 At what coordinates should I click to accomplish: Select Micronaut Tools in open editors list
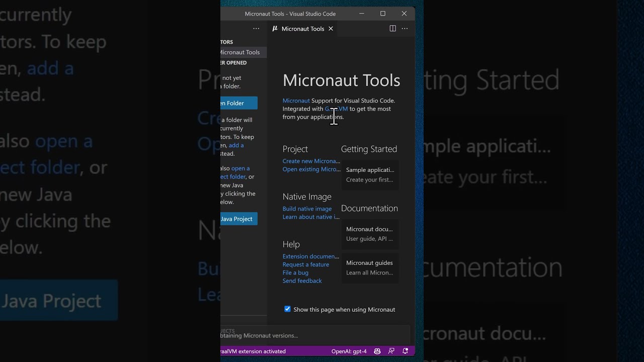pyautogui.click(x=244, y=52)
